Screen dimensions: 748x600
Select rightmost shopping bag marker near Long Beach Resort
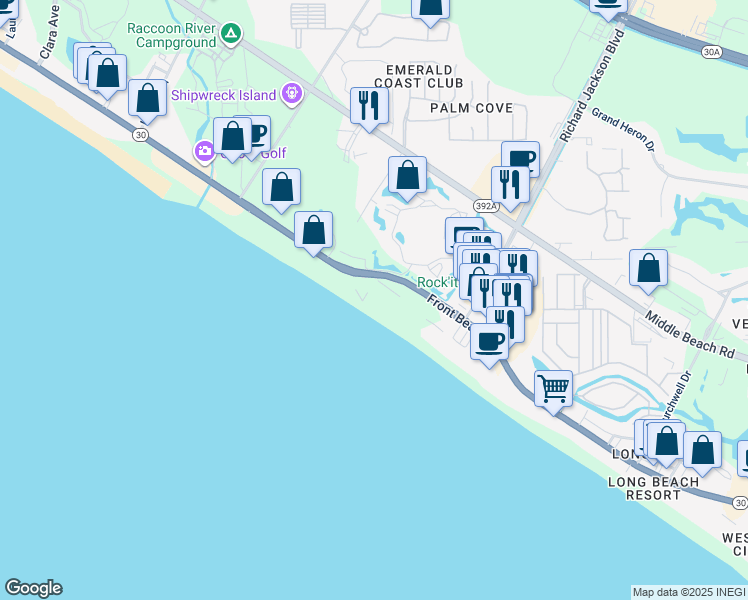click(702, 453)
